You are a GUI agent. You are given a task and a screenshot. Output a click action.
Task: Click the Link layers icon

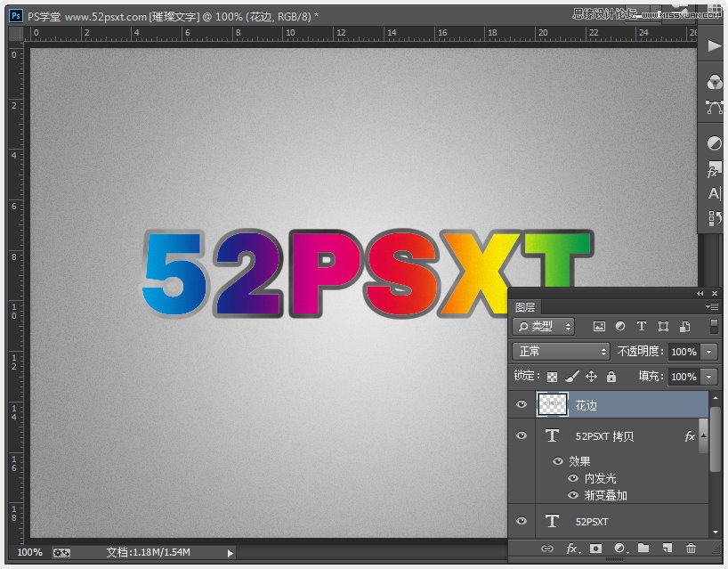point(547,549)
